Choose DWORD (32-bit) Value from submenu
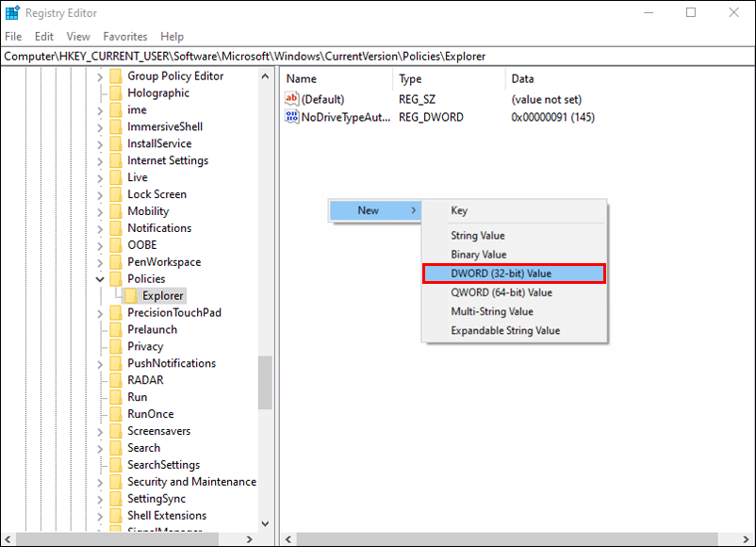The width and height of the screenshot is (756, 547). 514,273
